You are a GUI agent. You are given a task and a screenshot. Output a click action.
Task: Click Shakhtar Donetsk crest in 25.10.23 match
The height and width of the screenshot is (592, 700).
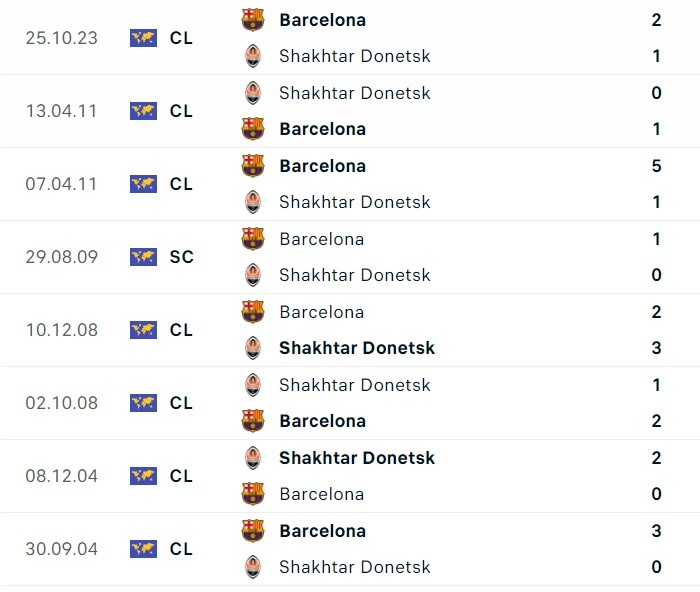[x=253, y=56]
